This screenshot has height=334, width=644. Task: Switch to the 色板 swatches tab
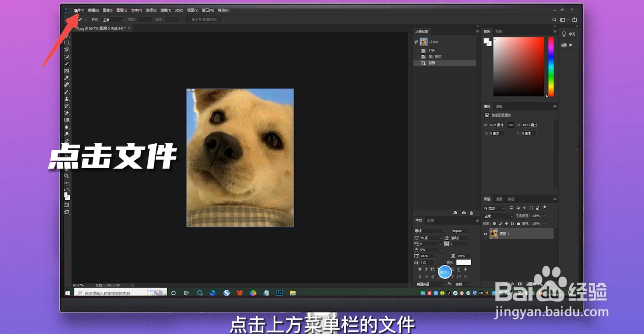tap(499, 31)
